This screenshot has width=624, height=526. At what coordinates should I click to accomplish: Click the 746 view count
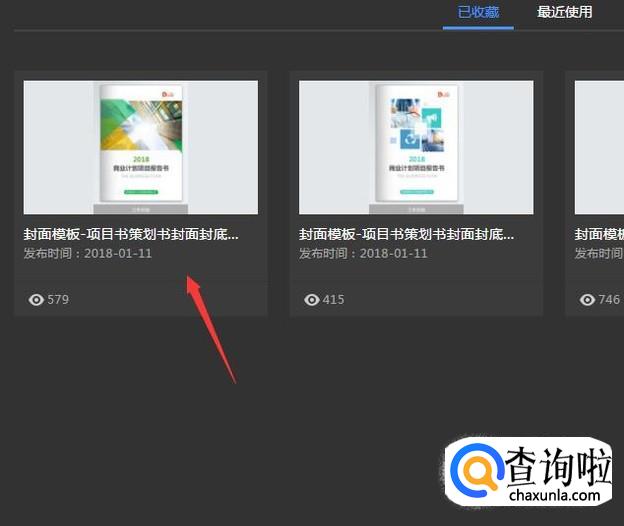(609, 299)
